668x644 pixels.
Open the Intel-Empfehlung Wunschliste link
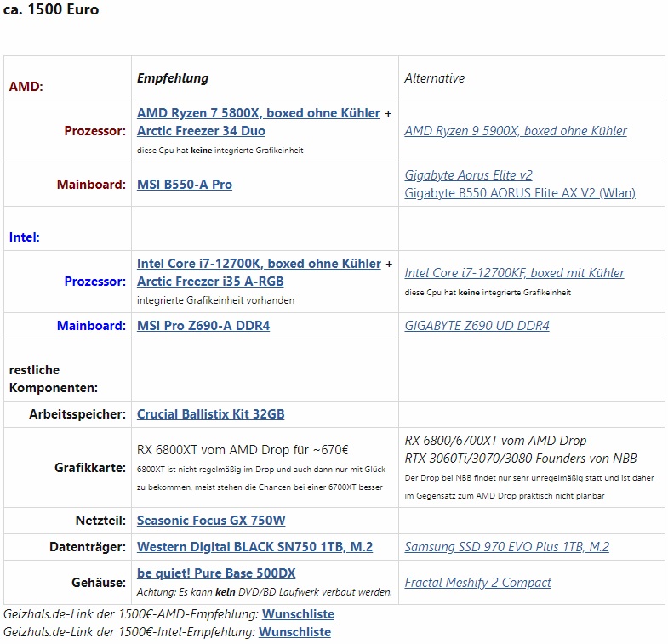294,632
